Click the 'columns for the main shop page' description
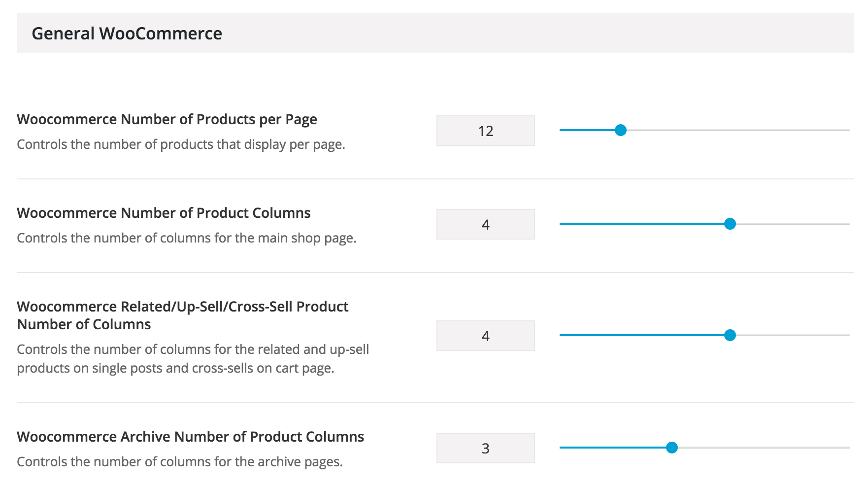 (187, 238)
